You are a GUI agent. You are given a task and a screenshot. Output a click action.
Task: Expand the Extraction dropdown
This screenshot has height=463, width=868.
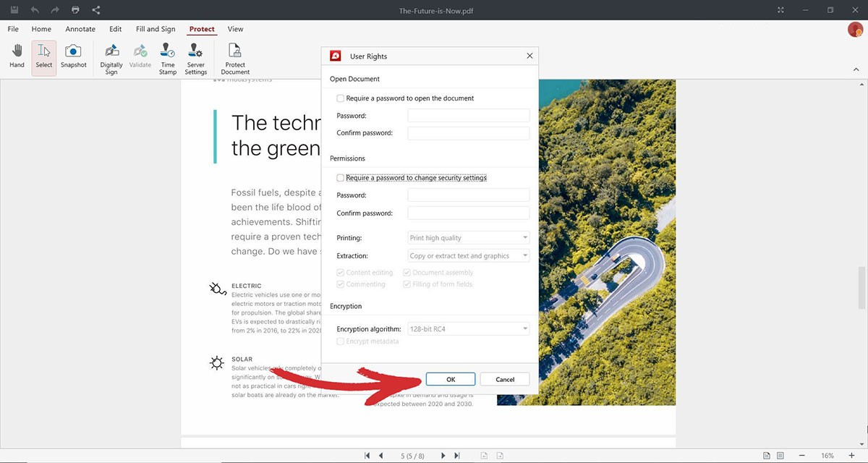[469, 256]
